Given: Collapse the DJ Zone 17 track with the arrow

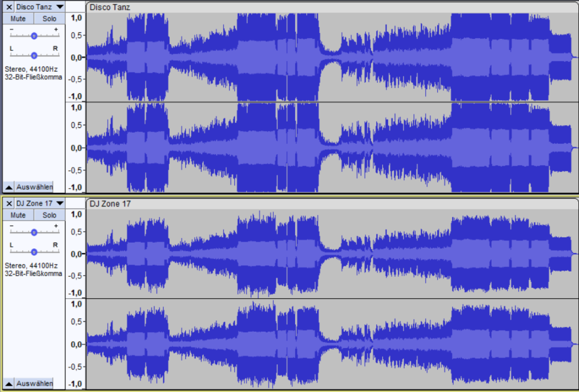Looking at the screenshot, I should tap(9, 383).
